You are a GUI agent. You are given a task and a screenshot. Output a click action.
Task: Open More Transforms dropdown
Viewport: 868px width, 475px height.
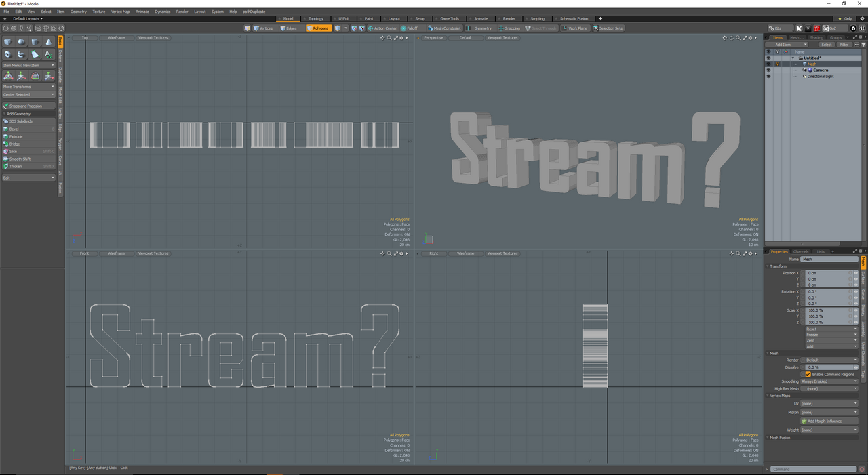click(28, 87)
